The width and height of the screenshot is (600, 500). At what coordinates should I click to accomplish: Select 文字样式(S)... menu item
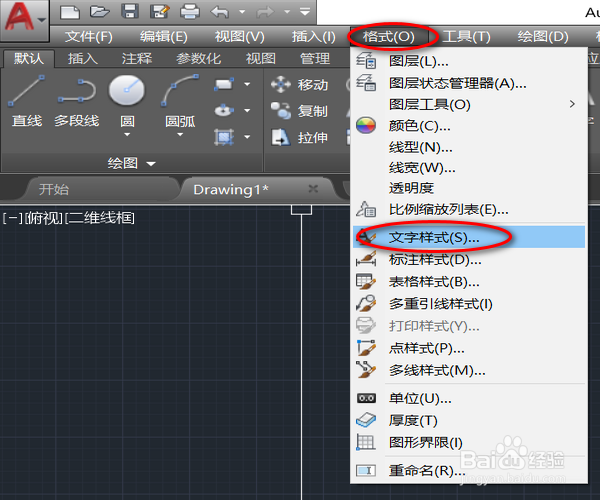click(x=469, y=237)
